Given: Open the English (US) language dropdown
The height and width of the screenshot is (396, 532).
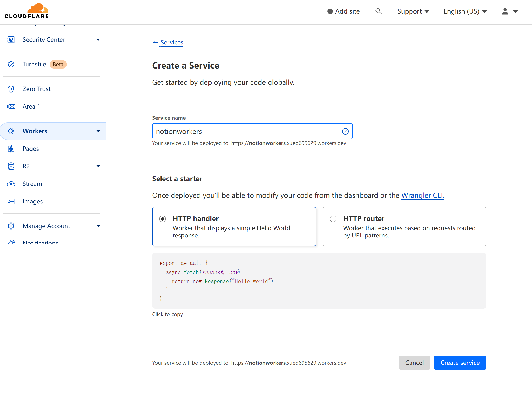Looking at the screenshot, I should (465, 11).
